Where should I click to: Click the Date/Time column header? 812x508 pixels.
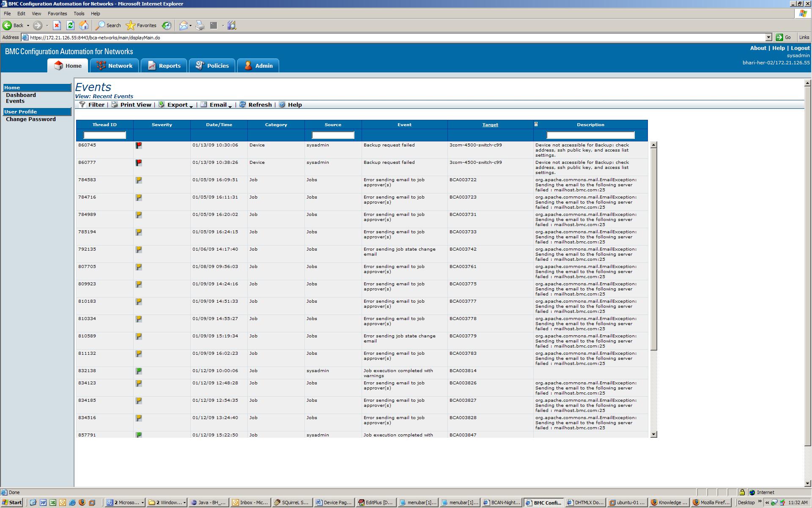[x=219, y=124]
